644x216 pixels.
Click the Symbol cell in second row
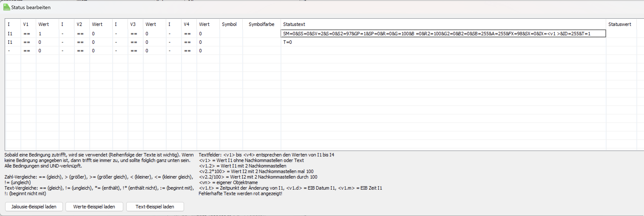coord(231,42)
